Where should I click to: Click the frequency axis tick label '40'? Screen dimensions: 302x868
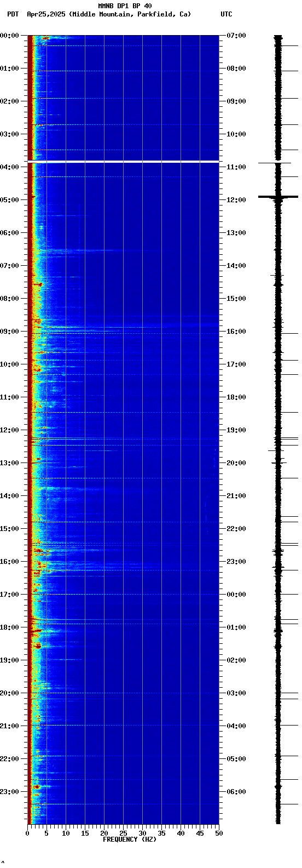pyautogui.click(x=181, y=833)
